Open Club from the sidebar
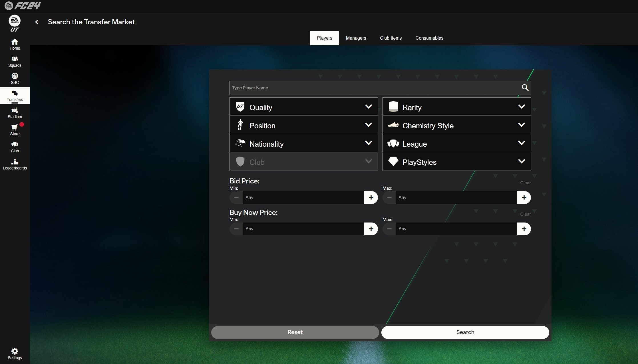The image size is (638, 364). point(15,147)
